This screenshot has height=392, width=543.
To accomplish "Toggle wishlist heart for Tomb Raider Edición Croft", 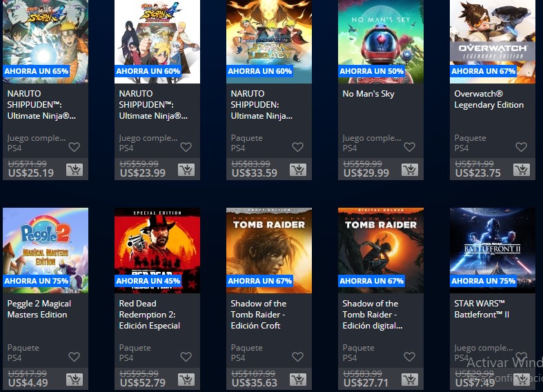I will 298,357.
